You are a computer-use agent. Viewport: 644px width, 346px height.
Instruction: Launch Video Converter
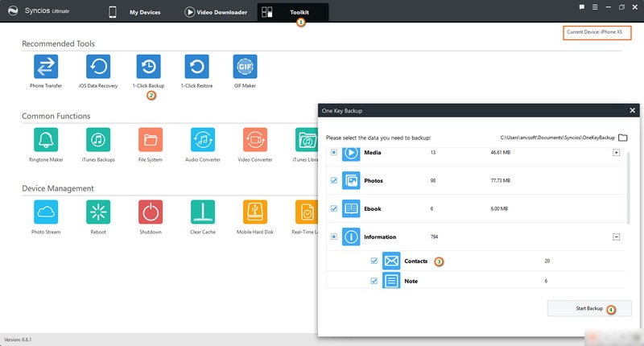pos(255,139)
